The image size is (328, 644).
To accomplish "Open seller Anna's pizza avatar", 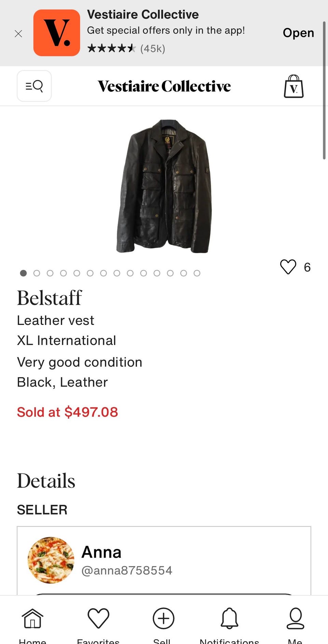I will tap(51, 560).
